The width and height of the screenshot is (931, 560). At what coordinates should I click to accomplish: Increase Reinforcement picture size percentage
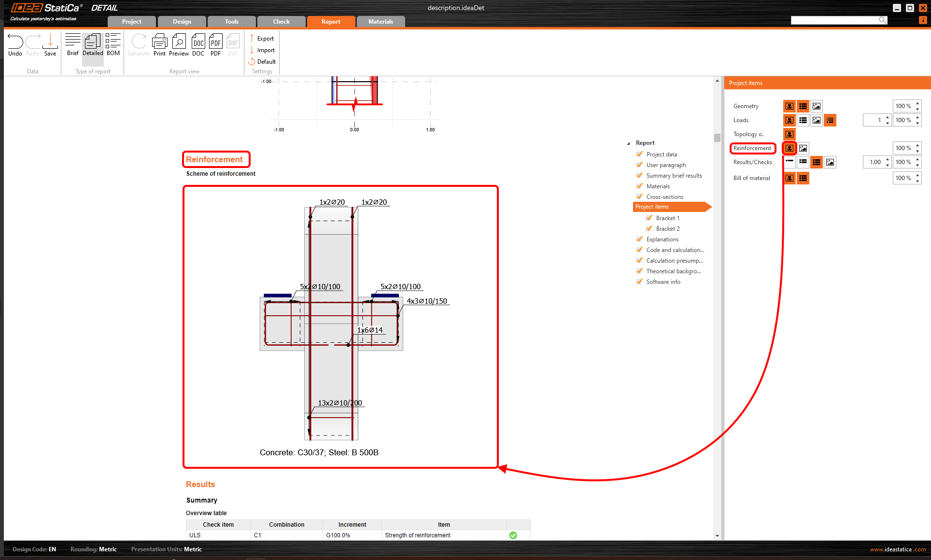click(917, 145)
